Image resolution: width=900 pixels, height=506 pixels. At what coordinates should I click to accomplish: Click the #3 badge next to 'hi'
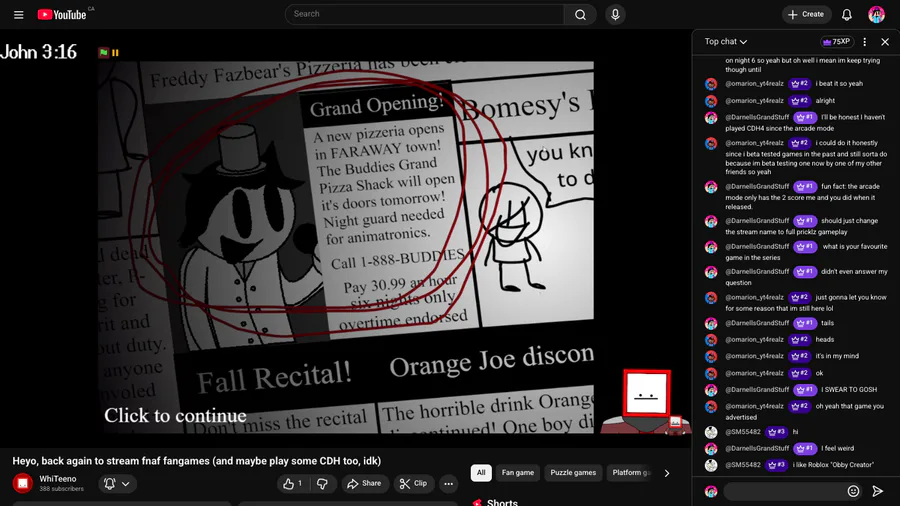click(x=776, y=432)
